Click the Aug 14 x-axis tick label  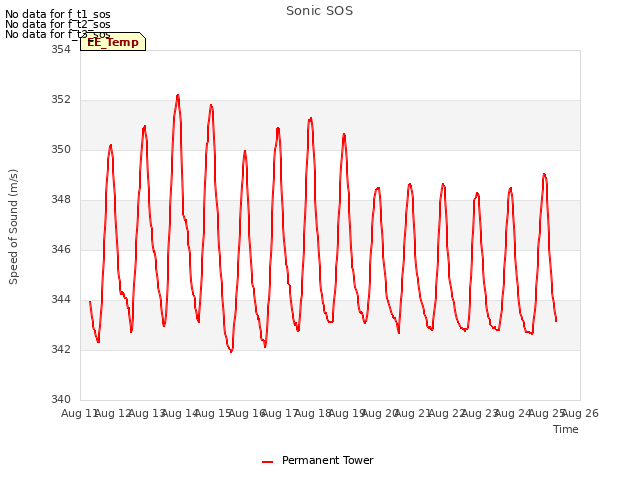(x=180, y=413)
